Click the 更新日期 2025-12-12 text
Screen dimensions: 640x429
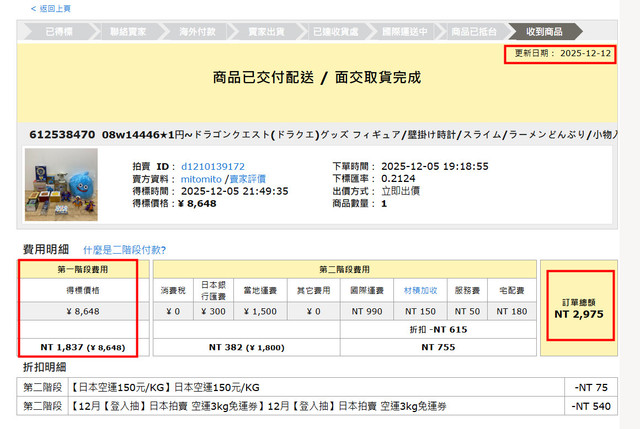562,53
